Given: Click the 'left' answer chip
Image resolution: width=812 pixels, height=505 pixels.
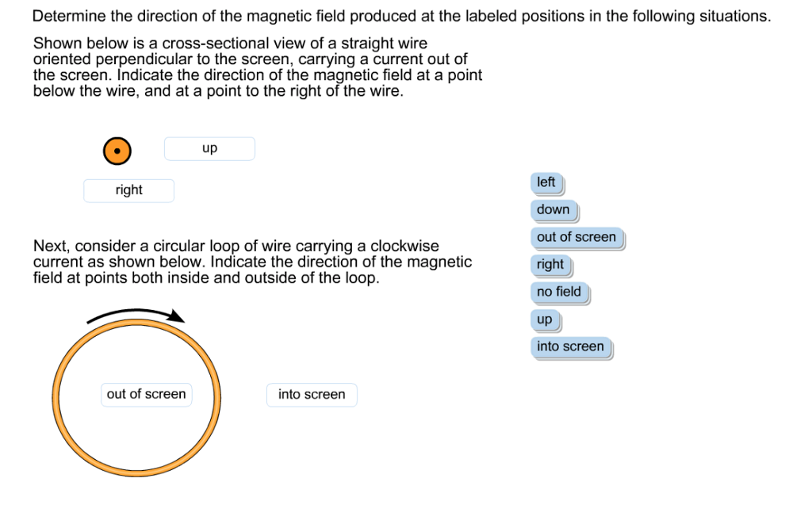Looking at the screenshot, I should coord(546,182).
